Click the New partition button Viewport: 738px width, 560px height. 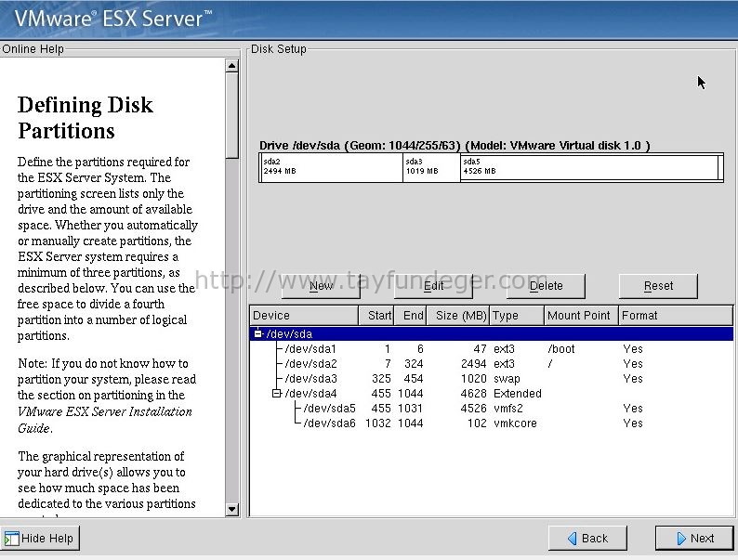coord(321,286)
